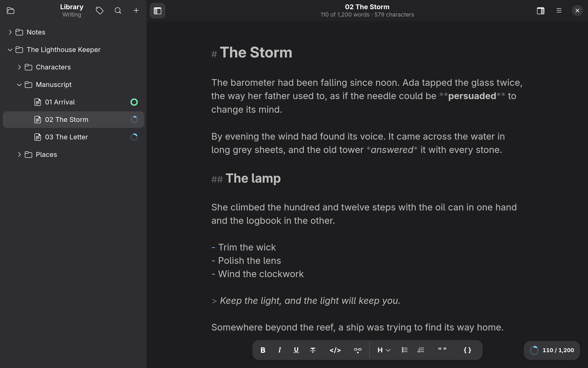This screenshot has height=368, width=588.
Task: Apply underline formatting
Action: pos(296,350)
